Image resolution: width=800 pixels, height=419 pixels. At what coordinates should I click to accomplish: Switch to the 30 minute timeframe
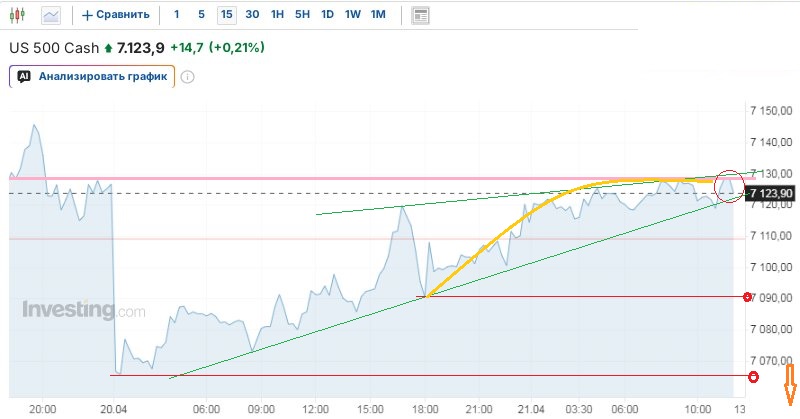point(252,15)
